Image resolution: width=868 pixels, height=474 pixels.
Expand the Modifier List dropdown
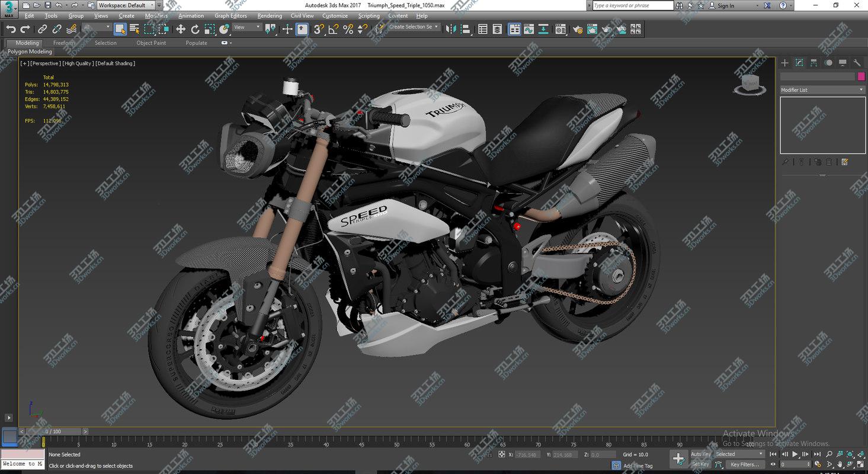pos(822,90)
